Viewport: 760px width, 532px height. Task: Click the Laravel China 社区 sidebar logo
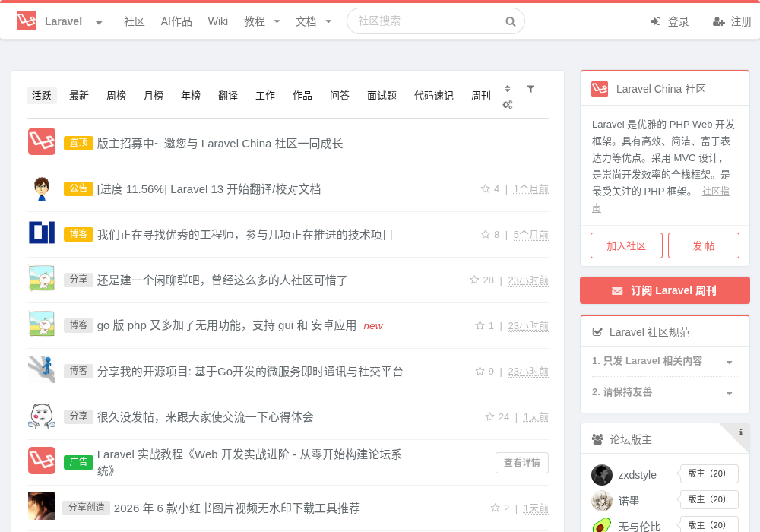click(x=600, y=89)
